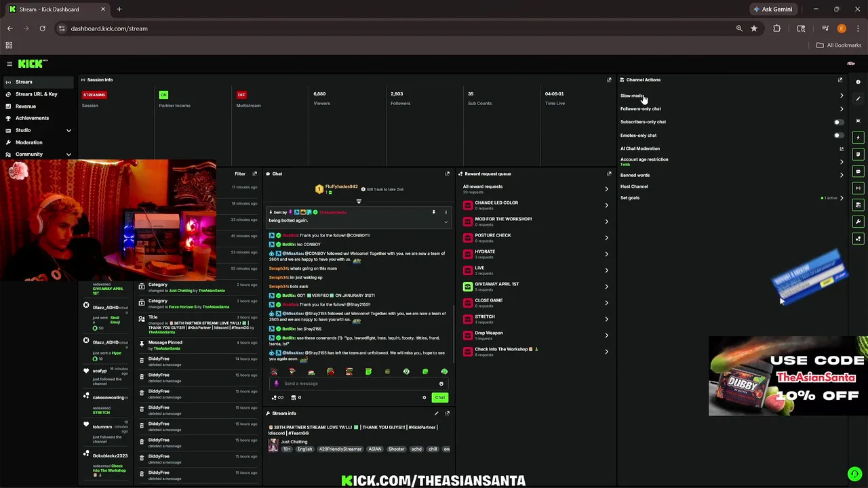Select the 420FriendlyStreamer tag
The height and width of the screenshot is (488, 868).
[x=341, y=449]
